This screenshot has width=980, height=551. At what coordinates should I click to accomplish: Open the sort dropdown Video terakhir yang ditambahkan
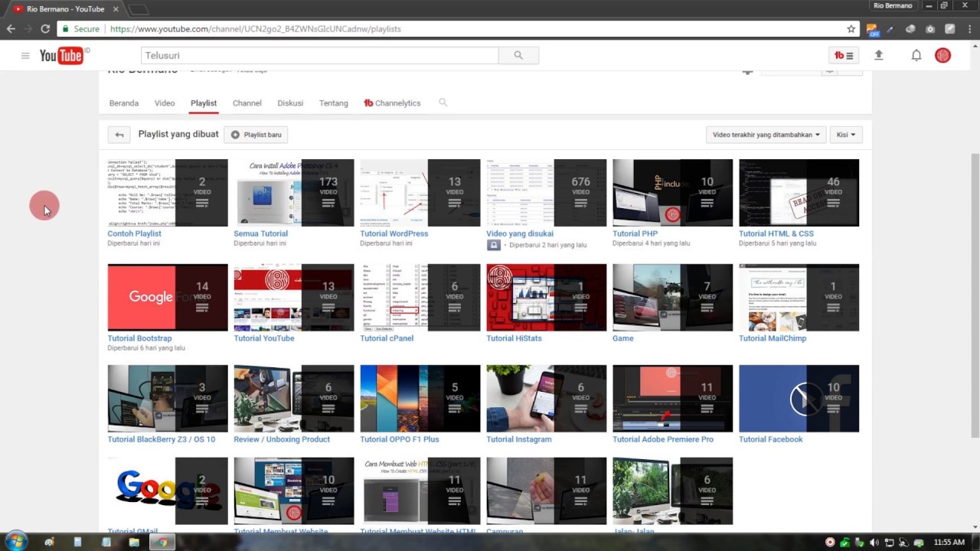pos(766,135)
